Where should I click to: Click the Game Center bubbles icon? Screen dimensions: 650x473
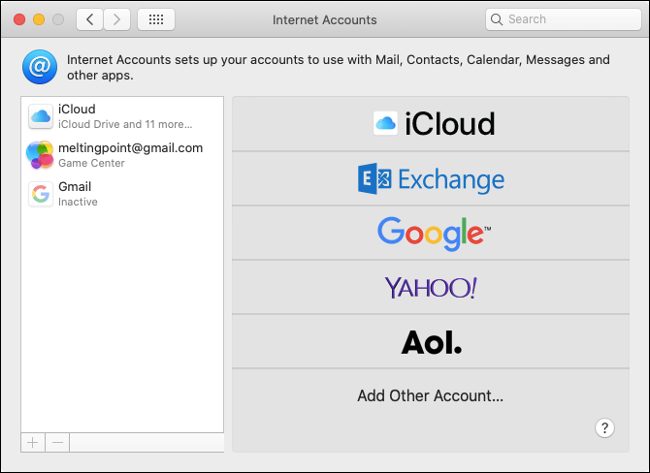click(x=40, y=155)
